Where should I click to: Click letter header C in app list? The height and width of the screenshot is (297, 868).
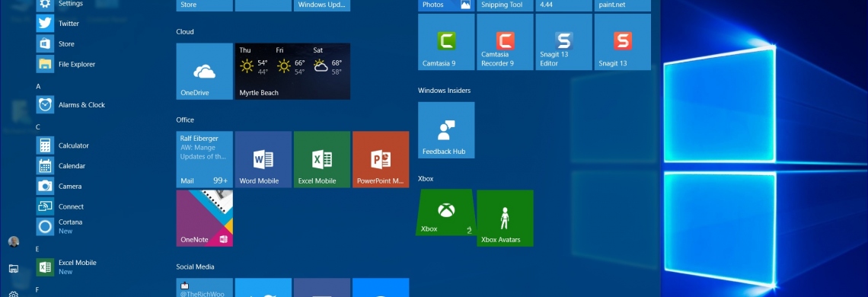coord(38,127)
